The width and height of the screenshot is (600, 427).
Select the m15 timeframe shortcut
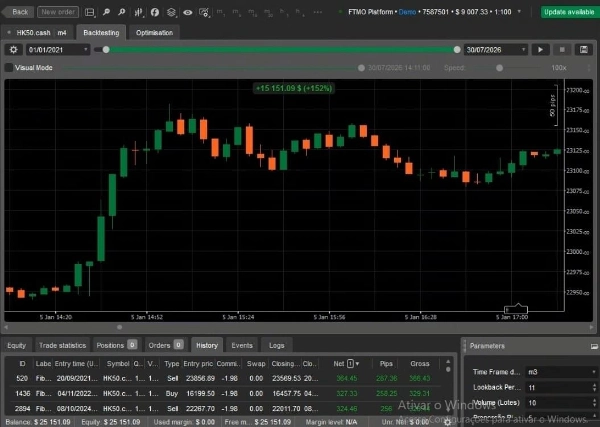252,12
